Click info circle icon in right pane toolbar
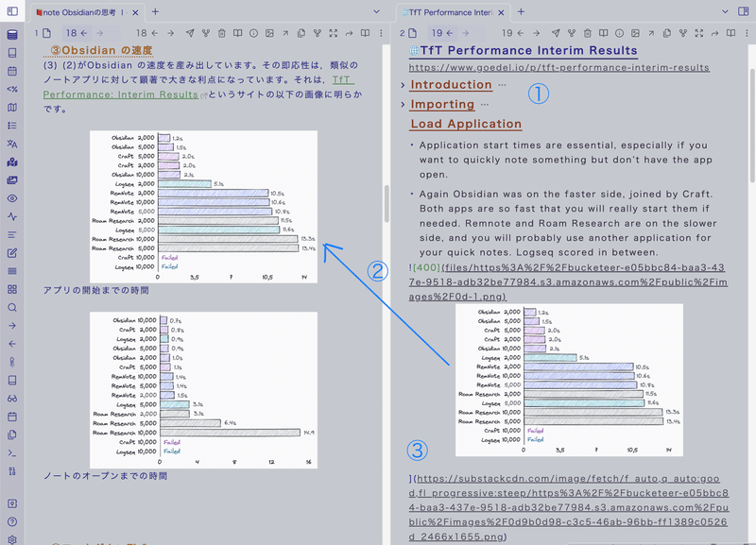The image size is (756, 545). tap(619, 33)
